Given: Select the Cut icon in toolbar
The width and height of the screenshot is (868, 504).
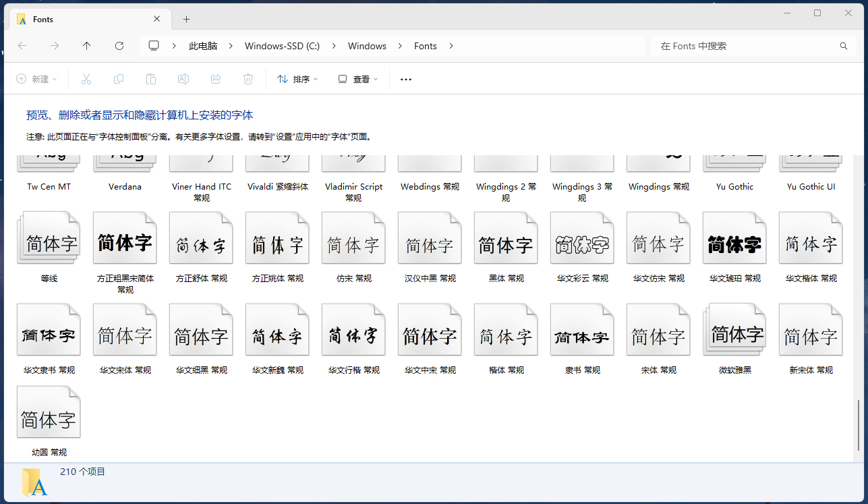Looking at the screenshot, I should [86, 79].
